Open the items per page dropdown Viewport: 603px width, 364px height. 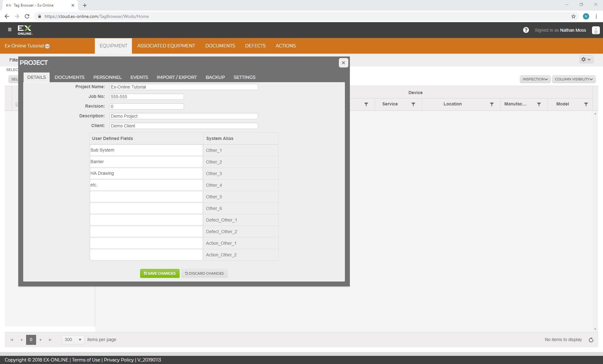pos(73,340)
